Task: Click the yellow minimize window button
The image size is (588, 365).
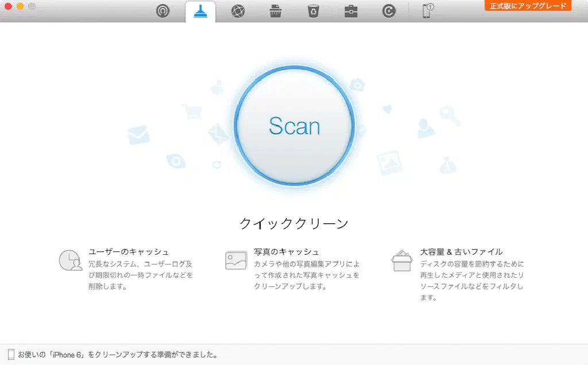Action: click(x=20, y=6)
